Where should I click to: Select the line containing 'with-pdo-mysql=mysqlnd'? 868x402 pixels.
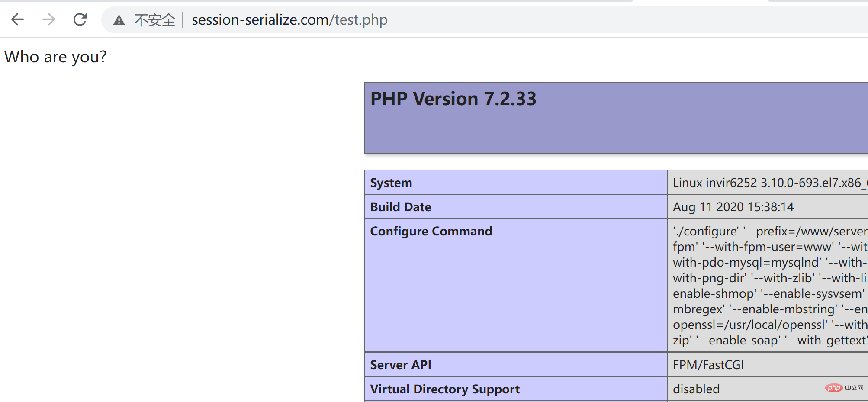pyautogui.click(x=770, y=262)
